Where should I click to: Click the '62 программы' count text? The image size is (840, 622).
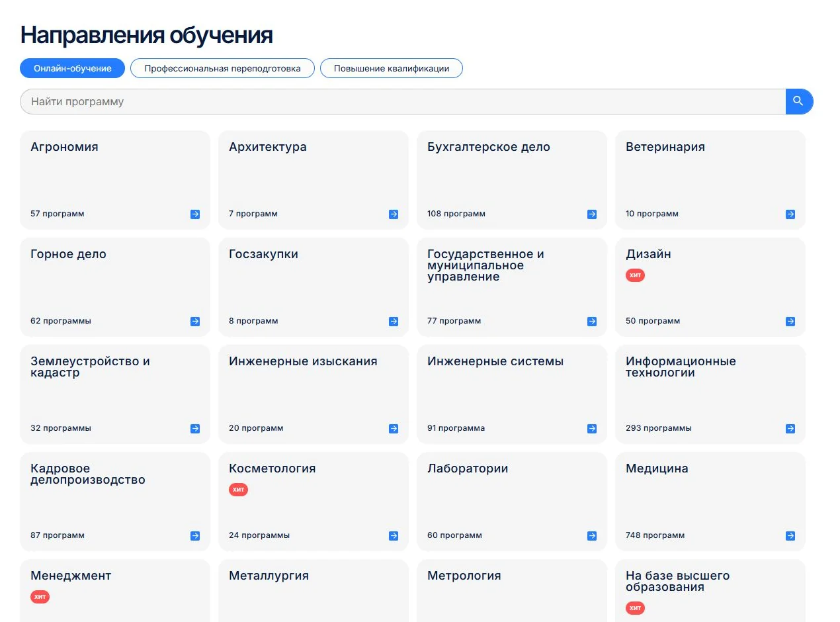click(61, 321)
